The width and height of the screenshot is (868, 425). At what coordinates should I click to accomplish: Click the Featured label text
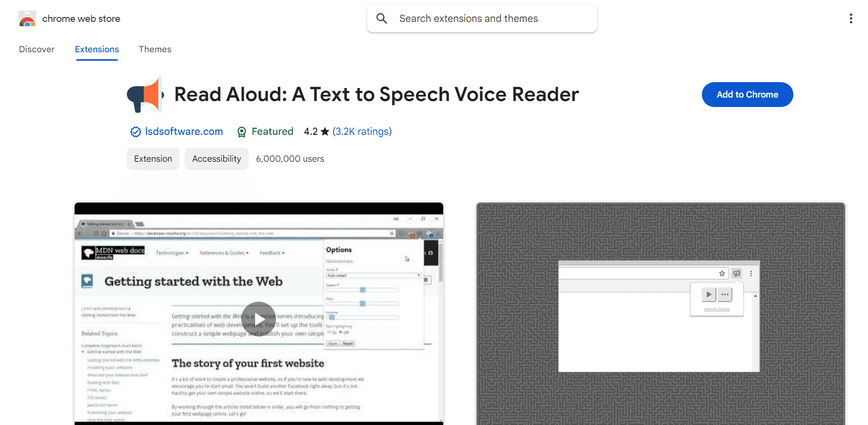273,131
